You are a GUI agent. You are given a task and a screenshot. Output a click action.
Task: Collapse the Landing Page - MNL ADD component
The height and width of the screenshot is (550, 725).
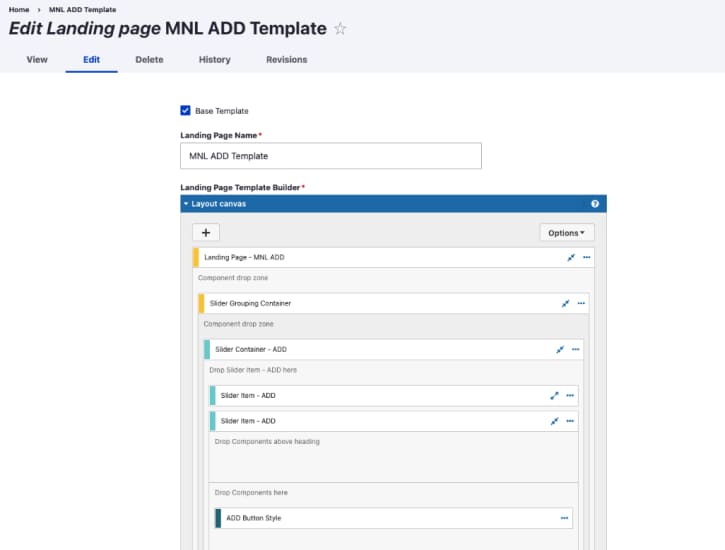click(571, 257)
